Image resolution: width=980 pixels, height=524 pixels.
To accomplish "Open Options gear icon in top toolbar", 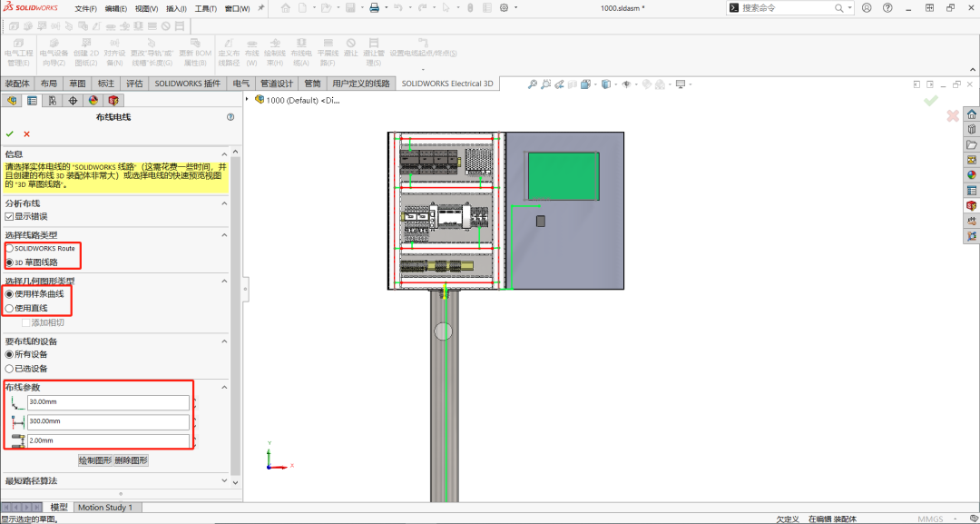I will pyautogui.click(x=504, y=8).
